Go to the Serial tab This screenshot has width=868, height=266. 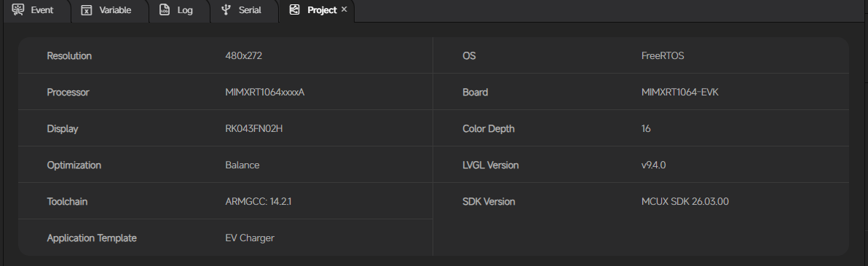pyautogui.click(x=243, y=10)
